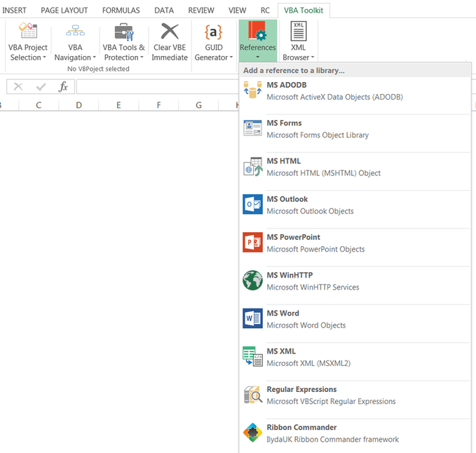Expand the VBA Navigation dropdown arrow
The height and width of the screenshot is (453, 476).
(x=94, y=58)
